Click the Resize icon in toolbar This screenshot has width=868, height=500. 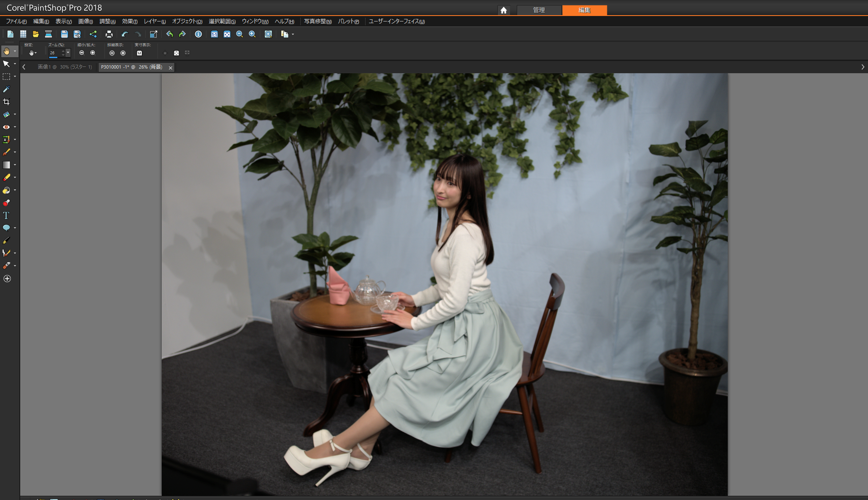tap(154, 34)
